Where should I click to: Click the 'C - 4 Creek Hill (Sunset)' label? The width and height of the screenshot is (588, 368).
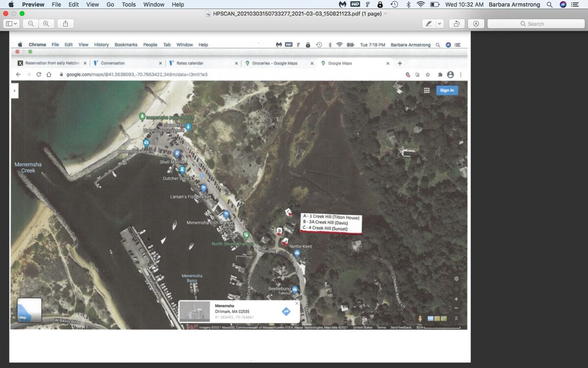pos(325,229)
